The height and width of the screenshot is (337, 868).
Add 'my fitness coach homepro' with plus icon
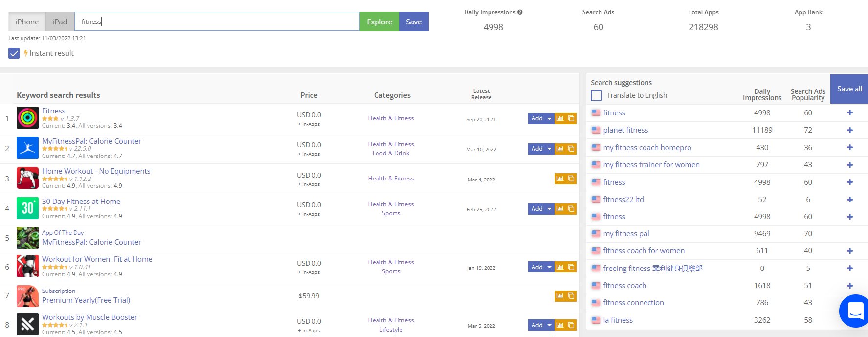click(850, 147)
